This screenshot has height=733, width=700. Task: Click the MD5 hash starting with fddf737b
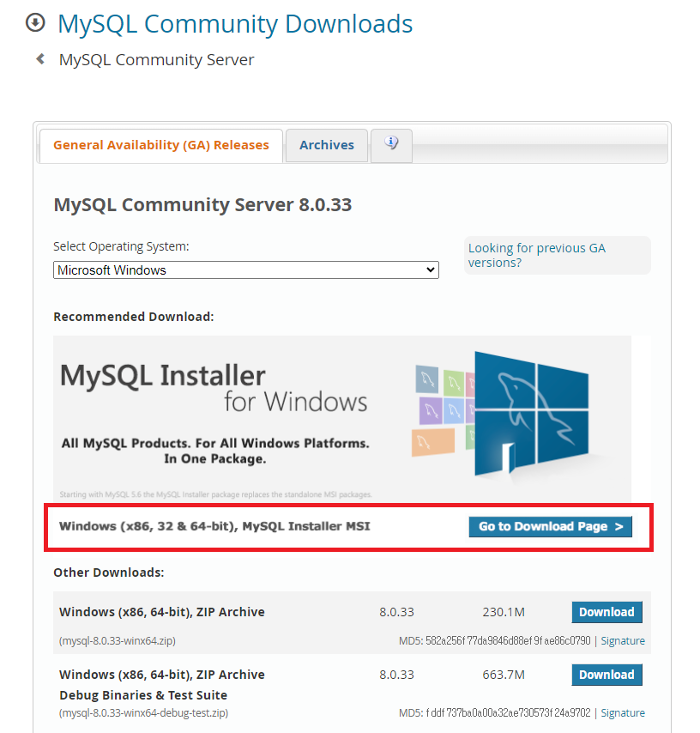[x=508, y=713]
